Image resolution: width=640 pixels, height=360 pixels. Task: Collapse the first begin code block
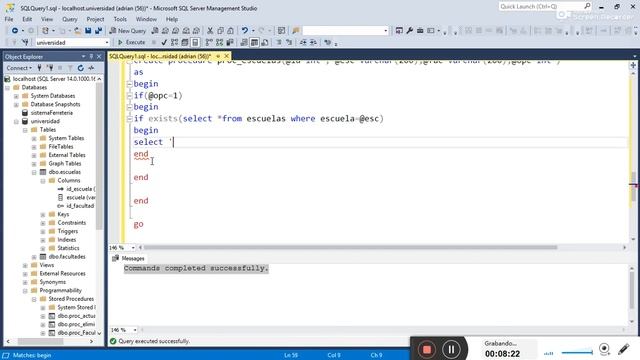[x=129, y=84]
